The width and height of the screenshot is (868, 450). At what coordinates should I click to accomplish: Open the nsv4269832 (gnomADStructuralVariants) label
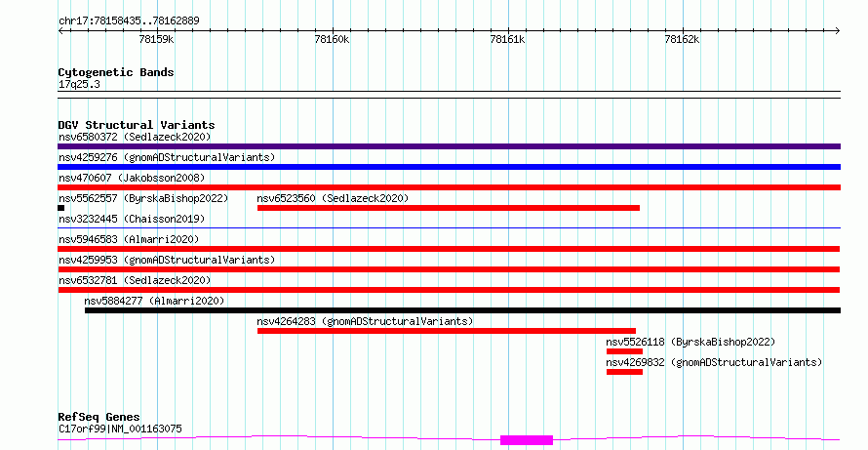[714, 362]
